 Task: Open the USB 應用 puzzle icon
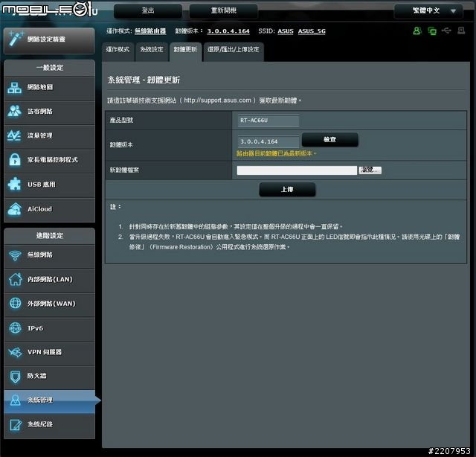tap(15, 184)
